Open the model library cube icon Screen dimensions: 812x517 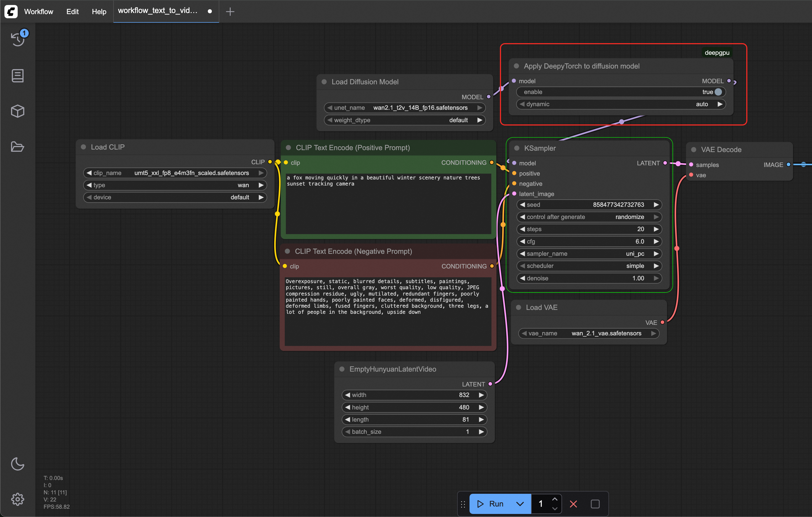click(x=17, y=111)
